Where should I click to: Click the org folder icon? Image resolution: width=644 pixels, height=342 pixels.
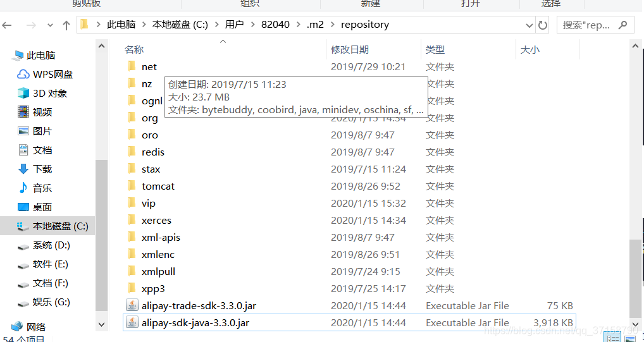click(x=132, y=118)
